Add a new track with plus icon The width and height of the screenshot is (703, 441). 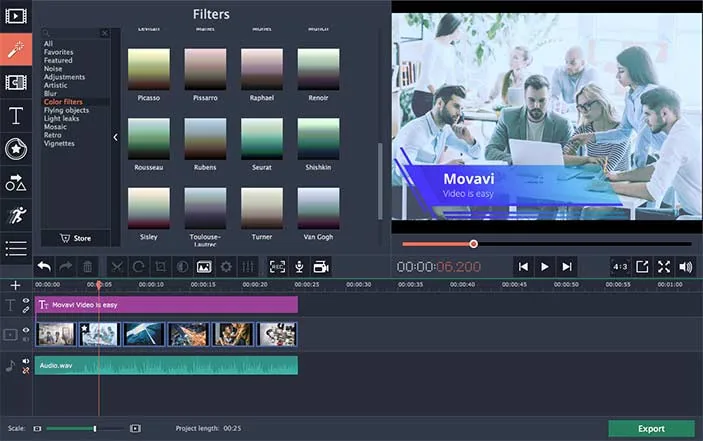[x=15, y=285]
